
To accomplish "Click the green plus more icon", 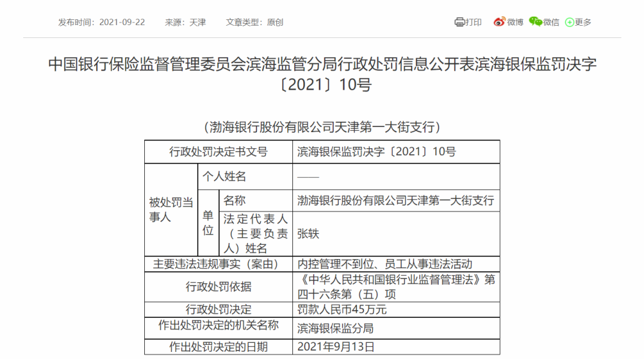I will [x=569, y=22].
